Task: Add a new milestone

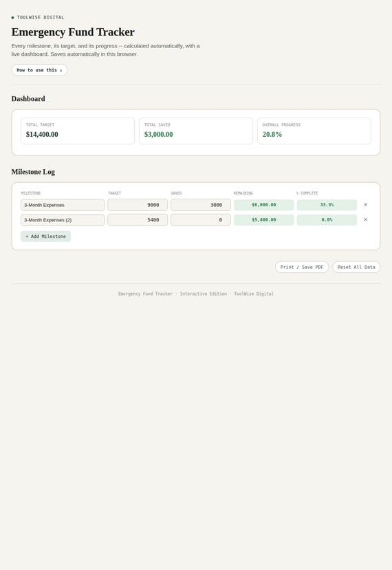Action: point(46,237)
